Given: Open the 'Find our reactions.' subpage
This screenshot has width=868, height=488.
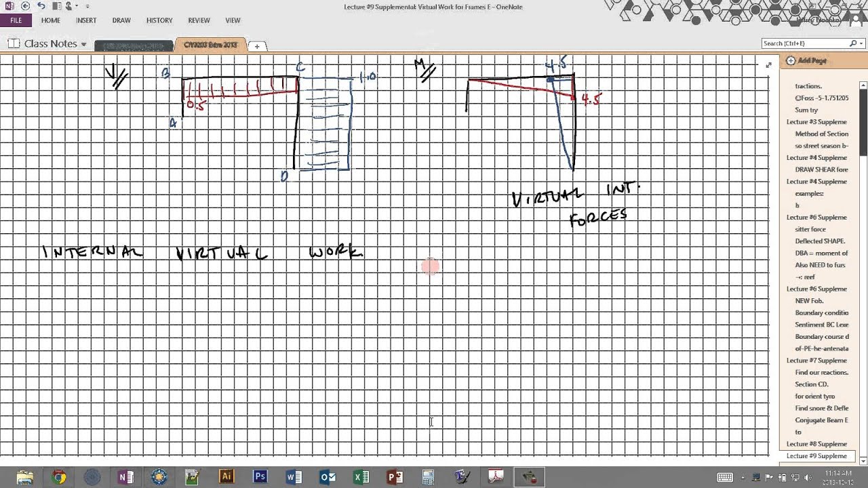Looking at the screenshot, I should click(x=821, y=372).
